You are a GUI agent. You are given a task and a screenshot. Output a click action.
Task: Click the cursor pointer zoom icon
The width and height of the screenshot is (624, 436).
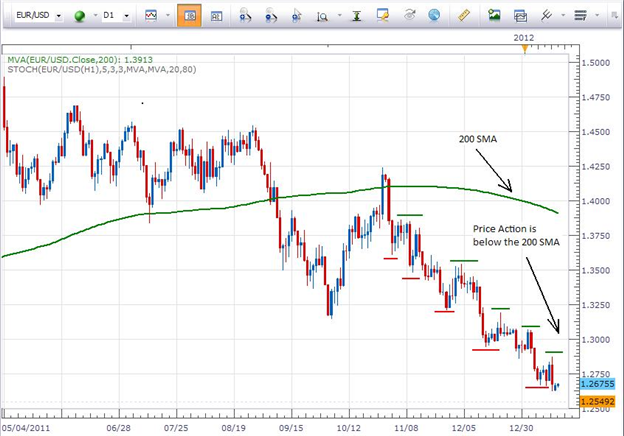click(x=297, y=16)
